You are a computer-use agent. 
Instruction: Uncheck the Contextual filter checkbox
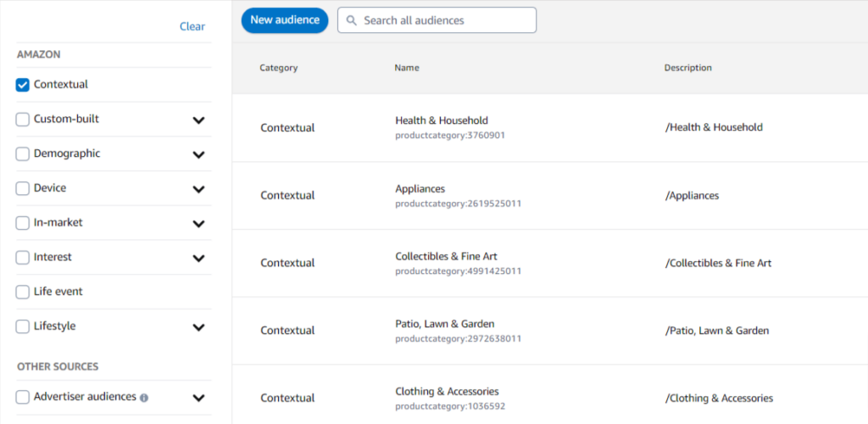pyautogui.click(x=23, y=86)
